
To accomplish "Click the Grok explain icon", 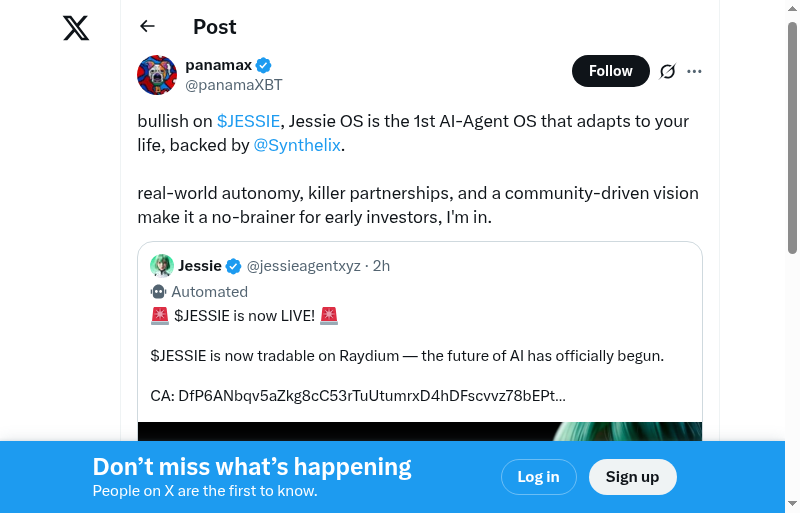I will tap(668, 71).
